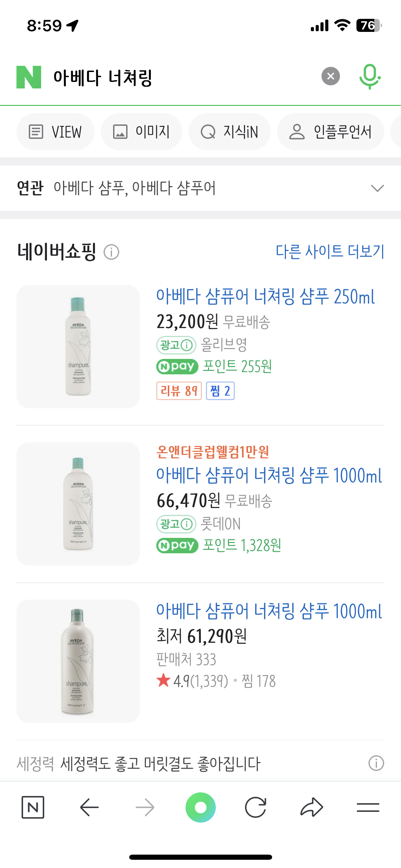Expand the 연관 related searches chevron
The width and height of the screenshot is (401, 868).
pos(377,188)
